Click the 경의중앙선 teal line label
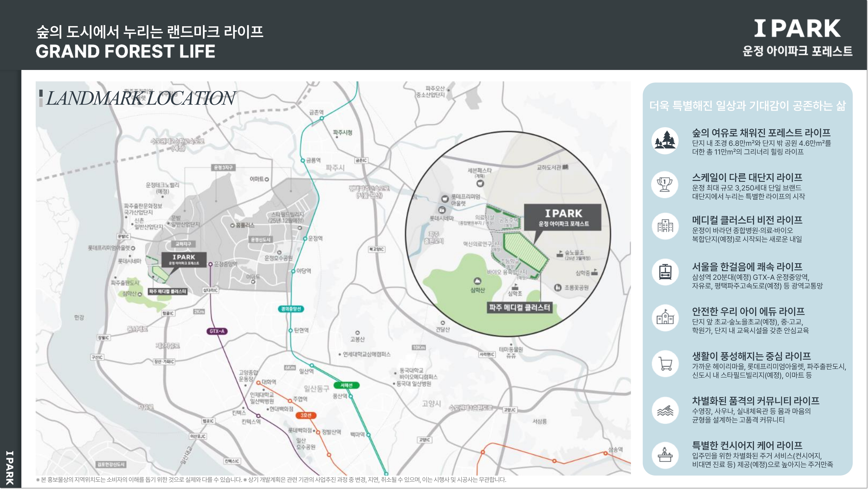 (291, 309)
